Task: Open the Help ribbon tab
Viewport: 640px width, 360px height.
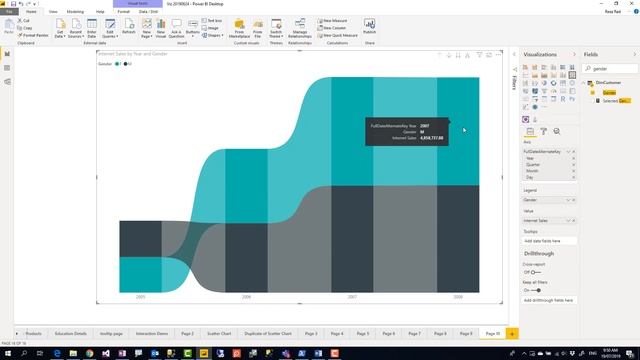Action: (x=100, y=12)
